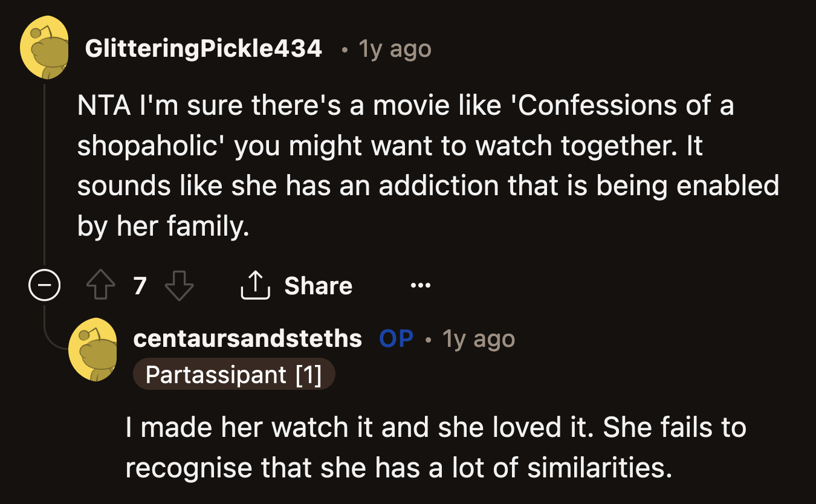Viewport: 816px width, 504px height.
Task: Click the '1y ago' timestamp on OP's reply
Action: point(478,338)
